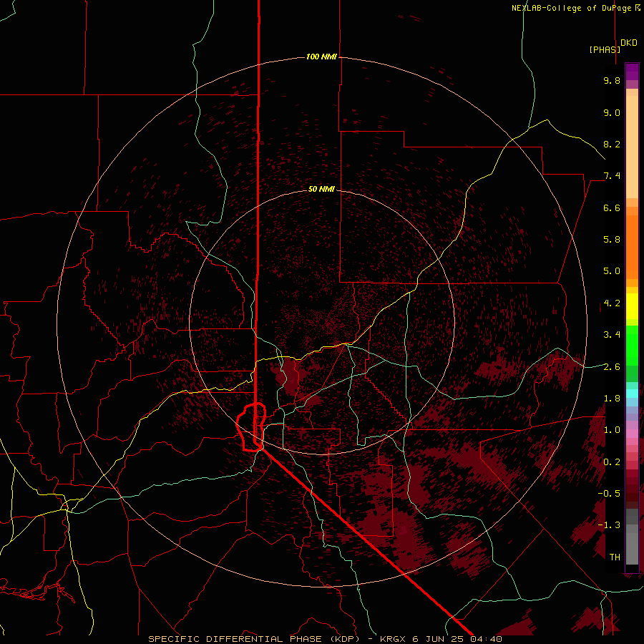This screenshot has height=644, width=644.
Task: Click the 8.2 value on the color scale
Action: point(612,144)
